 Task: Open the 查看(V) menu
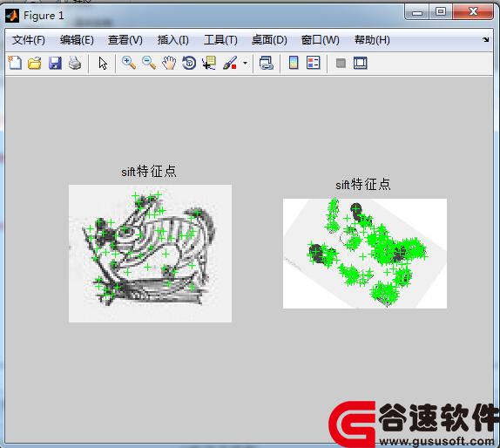125,40
